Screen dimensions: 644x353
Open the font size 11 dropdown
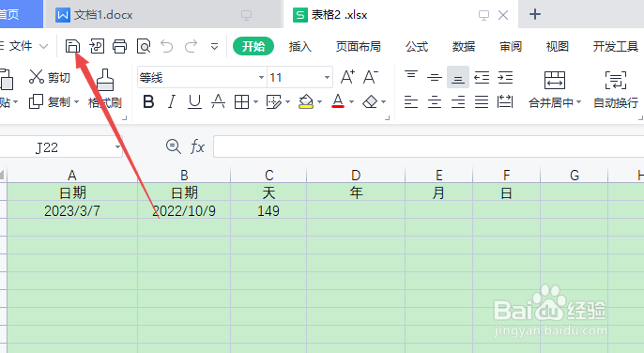[x=327, y=77]
